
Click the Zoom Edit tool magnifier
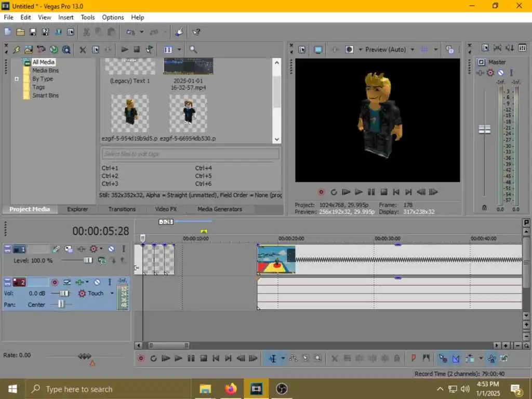318,358
